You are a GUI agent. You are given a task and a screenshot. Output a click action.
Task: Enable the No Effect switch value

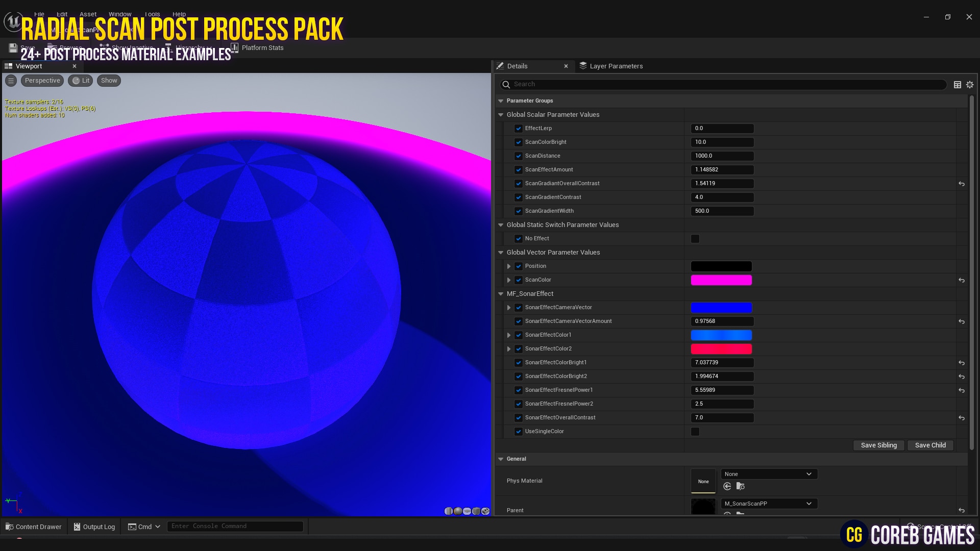pos(695,239)
